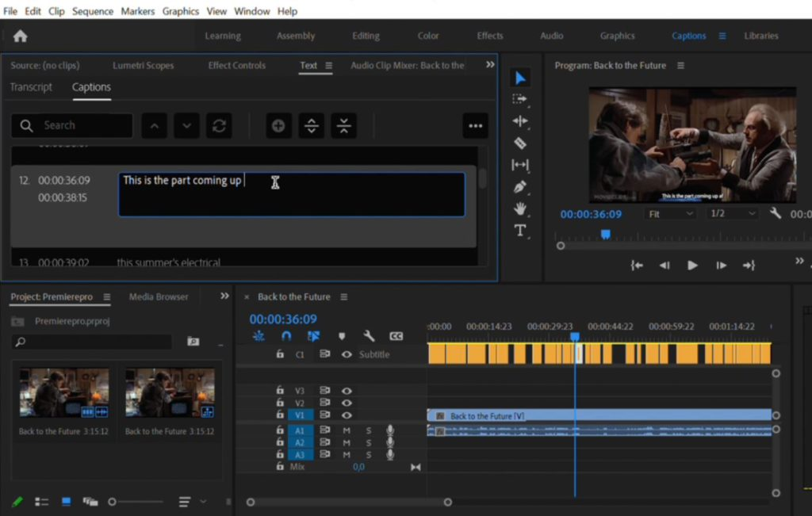This screenshot has height=516, width=812.
Task: Hide the Subtitle track eye
Action: tap(347, 354)
